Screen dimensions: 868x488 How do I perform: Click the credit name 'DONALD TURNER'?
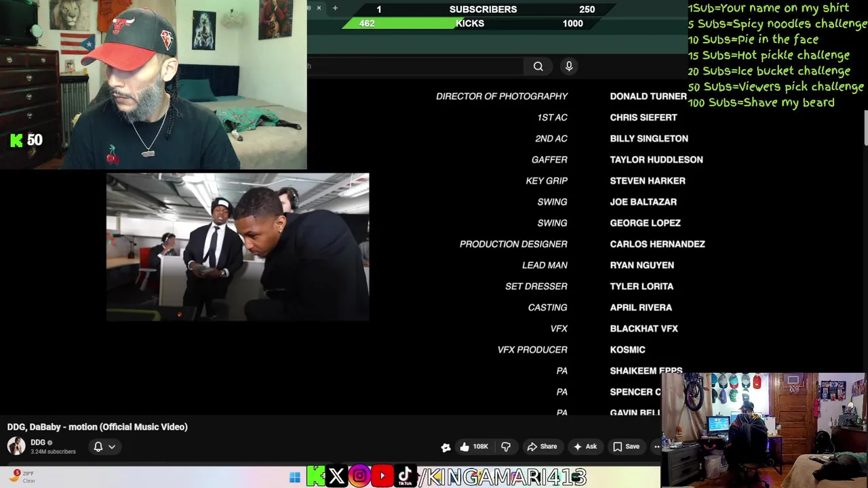648,96
